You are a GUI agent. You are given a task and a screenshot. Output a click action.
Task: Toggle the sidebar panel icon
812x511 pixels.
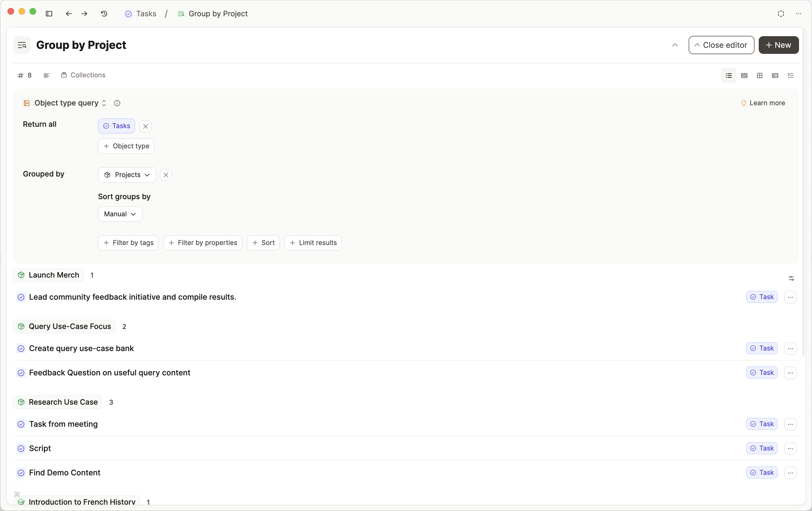coord(49,14)
